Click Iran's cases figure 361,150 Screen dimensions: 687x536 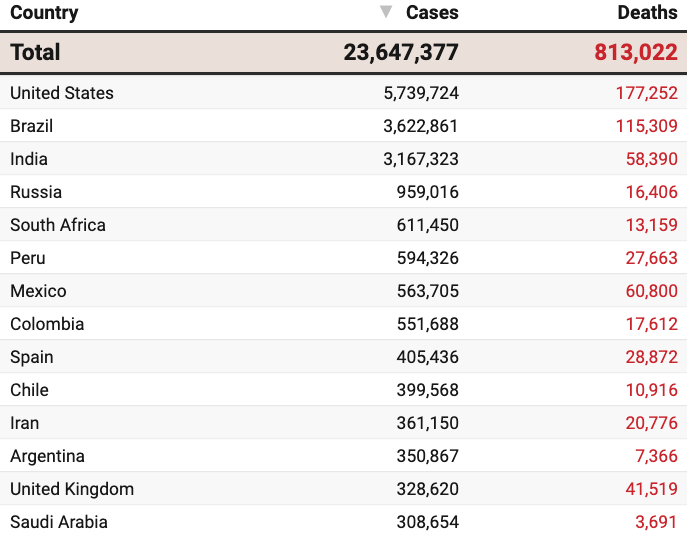click(x=428, y=423)
